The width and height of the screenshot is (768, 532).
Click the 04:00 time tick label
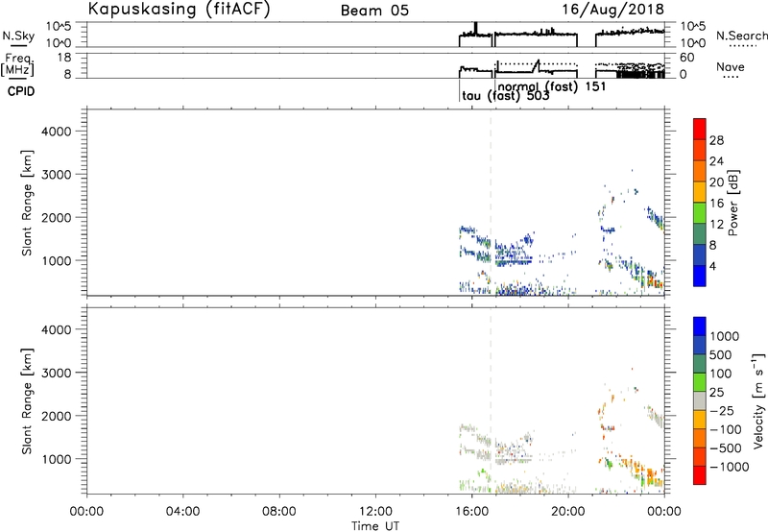(x=182, y=512)
